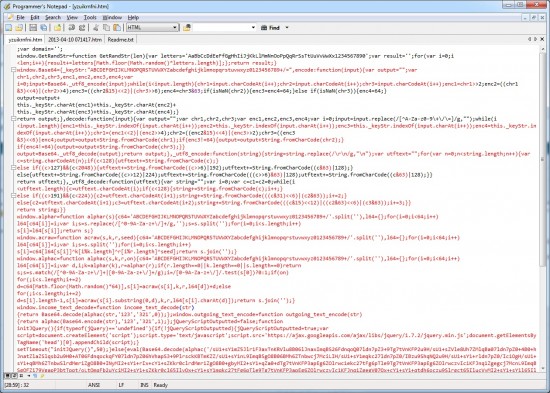
Task: Click the blue icon in bottom-left strip
Action: point(35,375)
